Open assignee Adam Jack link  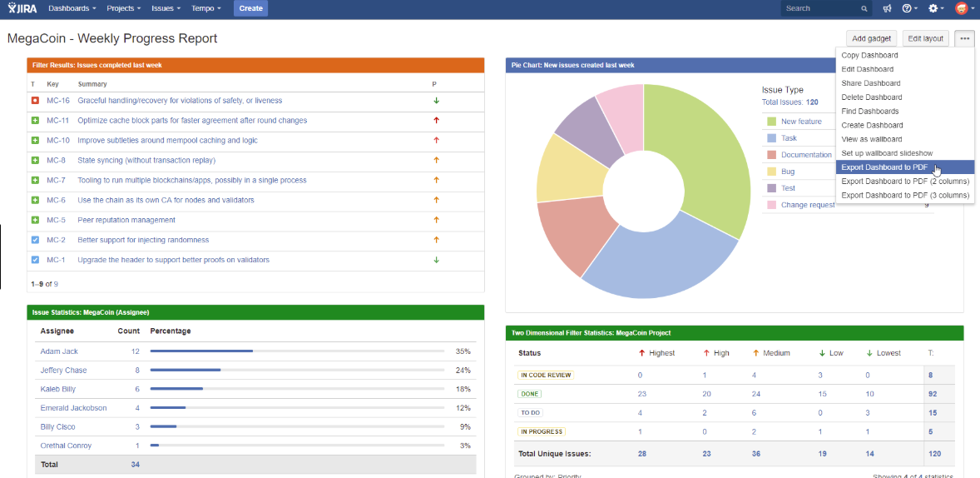click(x=59, y=351)
